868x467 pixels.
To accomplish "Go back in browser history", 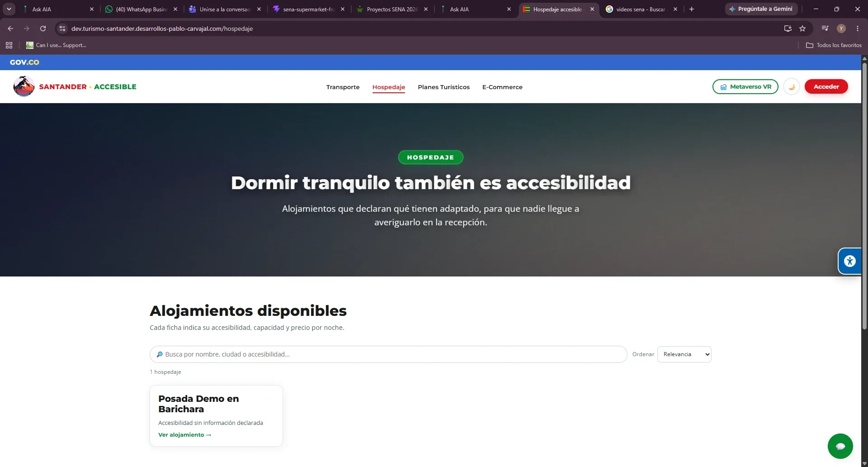I will [x=10, y=29].
